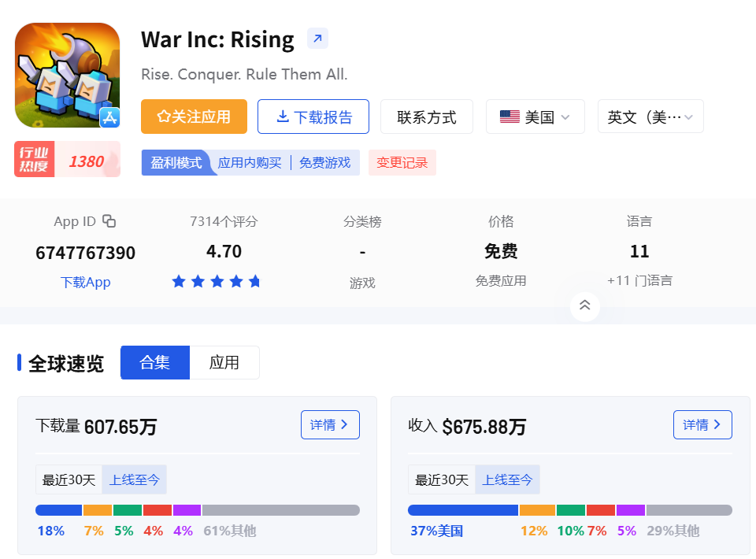This screenshot has width=756, height=559.
Task: Click the 行业热度 1380 heat badge
Action: coord(67,159)
